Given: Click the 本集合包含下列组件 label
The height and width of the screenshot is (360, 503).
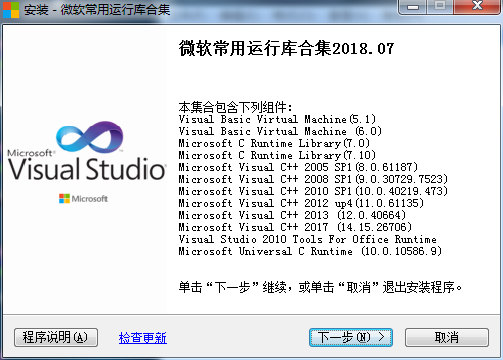Looking at the screenshot, I should pyautogui.click(x=235, y=107).
